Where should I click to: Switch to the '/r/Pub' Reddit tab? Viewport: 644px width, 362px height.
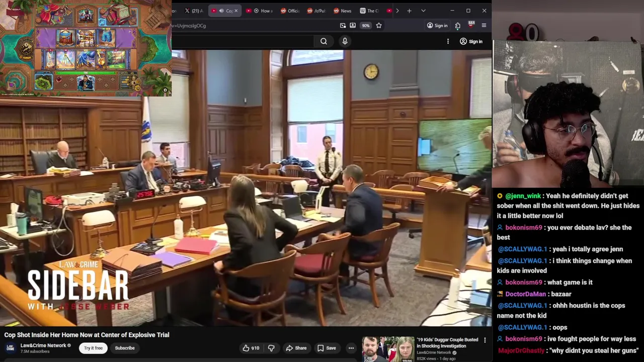[316, 11]
